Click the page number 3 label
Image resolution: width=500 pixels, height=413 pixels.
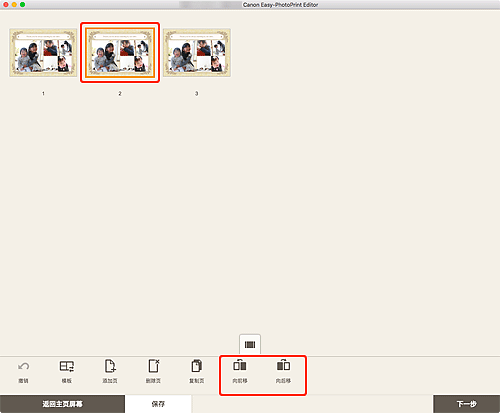pyautogui.click(x=197, y=94)
